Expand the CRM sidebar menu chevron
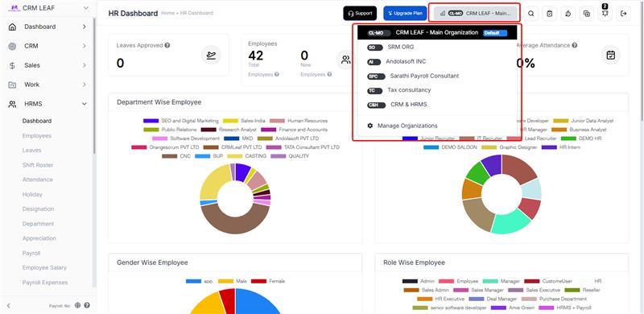 85,46
